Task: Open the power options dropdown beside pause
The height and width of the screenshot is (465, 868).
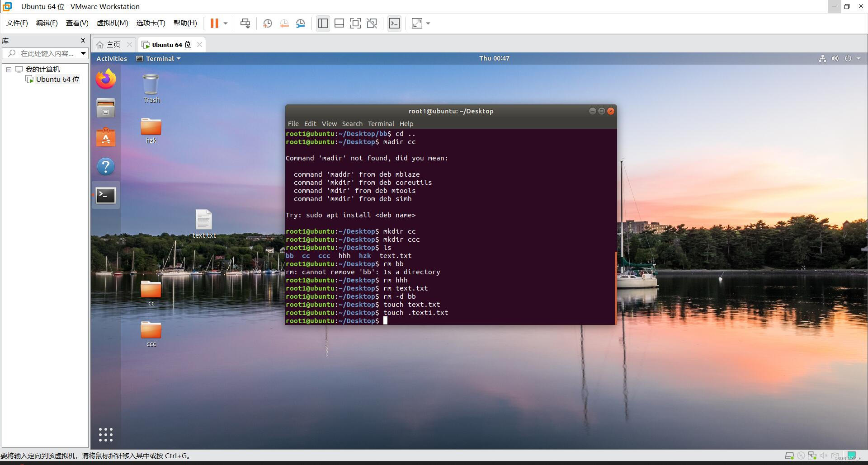Action: (x=226, y=23)
